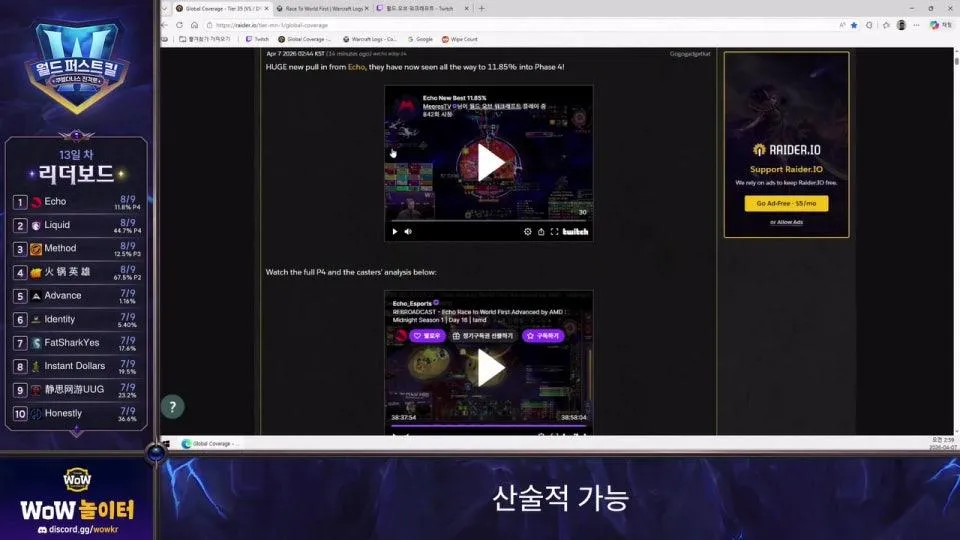Close the Race To World First tab

367,9
